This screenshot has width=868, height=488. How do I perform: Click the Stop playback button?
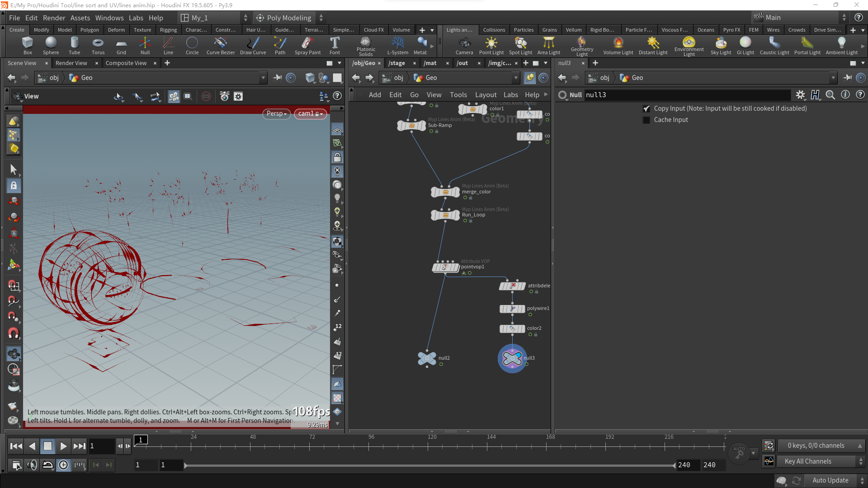[47, 446]
